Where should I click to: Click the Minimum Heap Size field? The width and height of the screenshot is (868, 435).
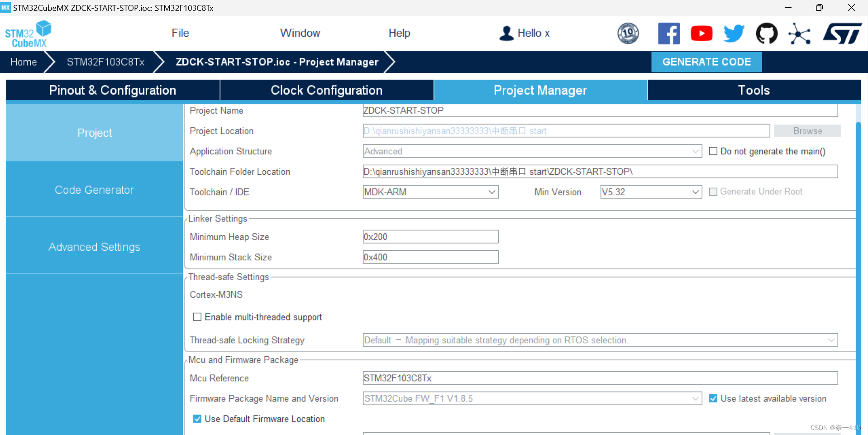point(430,237)
